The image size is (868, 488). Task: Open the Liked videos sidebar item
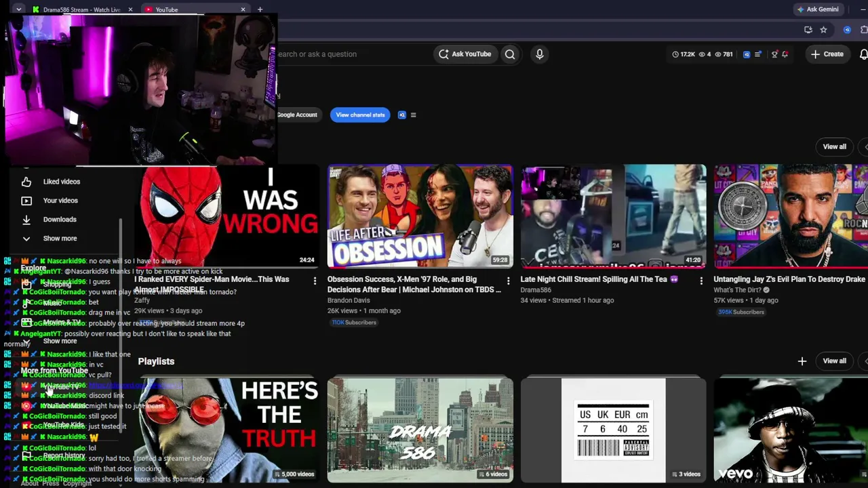[x=61, y=182]
